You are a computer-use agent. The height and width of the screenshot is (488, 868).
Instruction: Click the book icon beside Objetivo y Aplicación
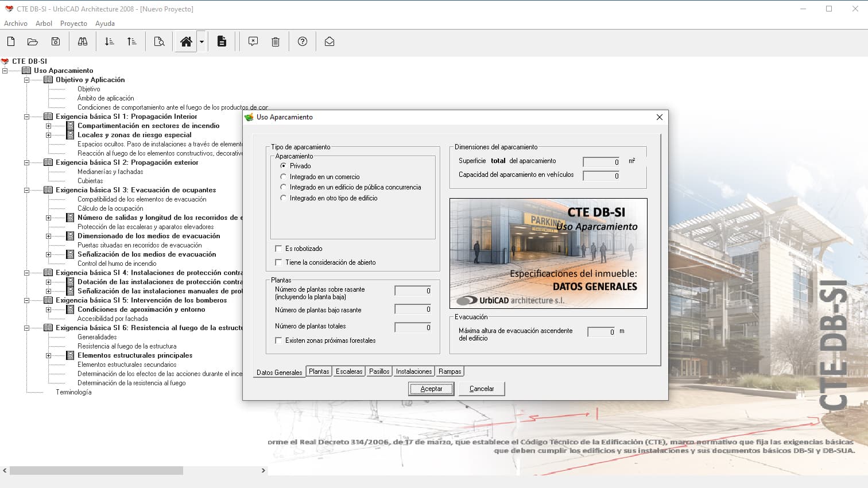tap(48, 80)
